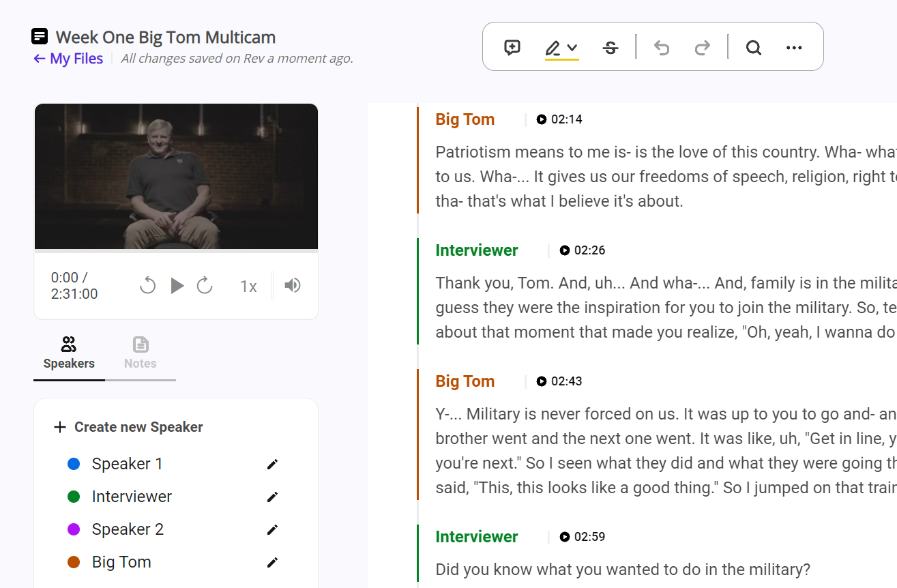Redo the last edit
Image resolution: width=897 pixels, height=588 pixels.
[x=702, y=48]
